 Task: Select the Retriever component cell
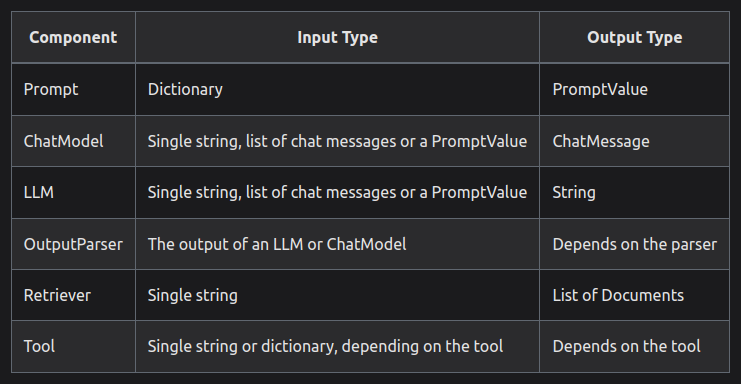pyautogui.click(x=73, y=295)
